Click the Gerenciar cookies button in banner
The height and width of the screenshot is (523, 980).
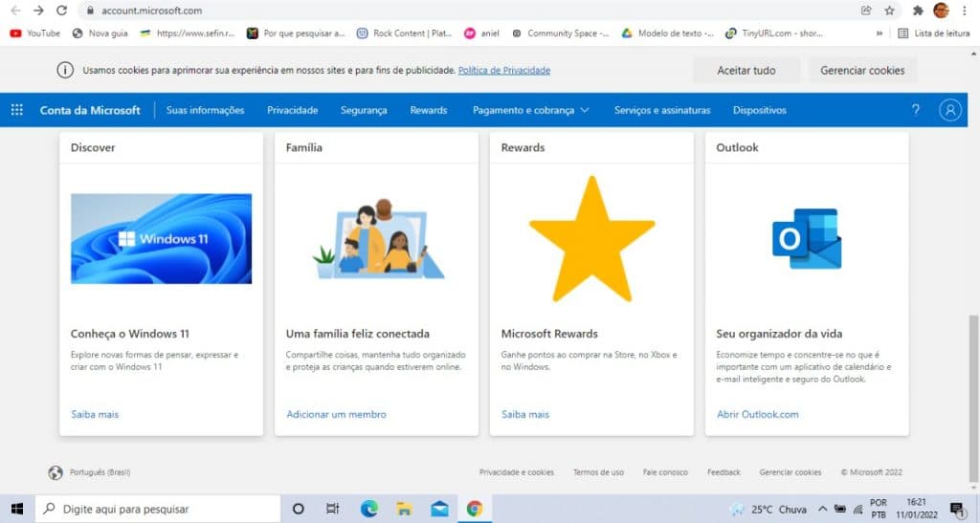tap(862, 71)
